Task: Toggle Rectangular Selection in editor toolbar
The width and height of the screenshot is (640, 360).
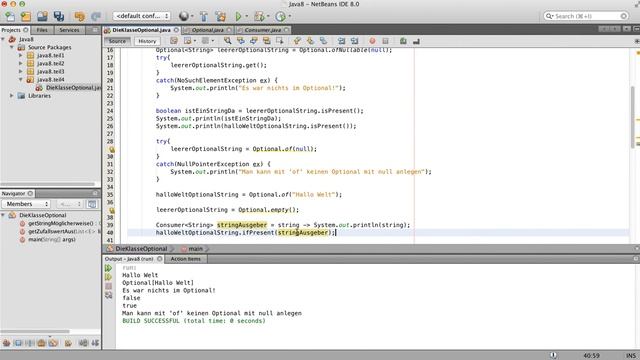Action: point(280,41)
